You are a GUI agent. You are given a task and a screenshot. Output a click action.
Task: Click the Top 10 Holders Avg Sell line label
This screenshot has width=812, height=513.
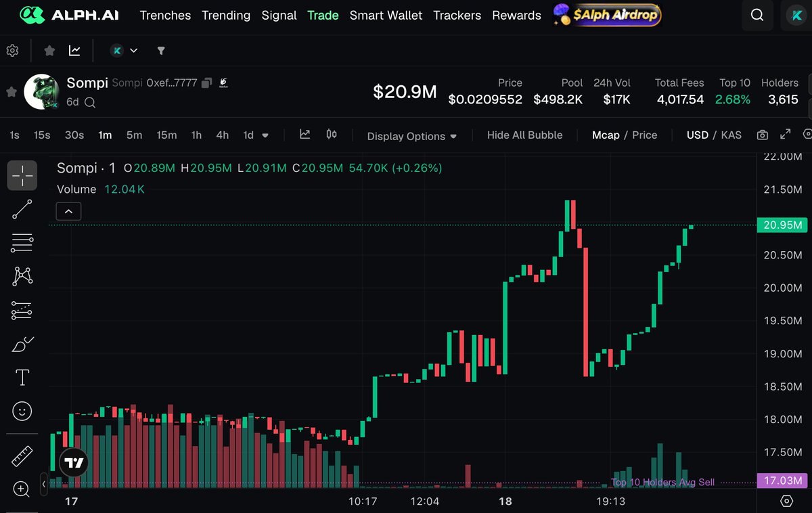pos(662,483)
